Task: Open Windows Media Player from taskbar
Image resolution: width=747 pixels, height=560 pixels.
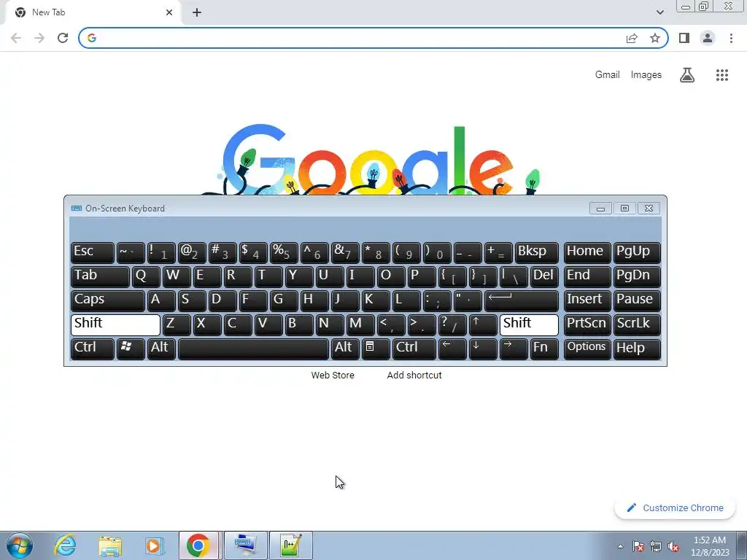Action: pos(154,545)
